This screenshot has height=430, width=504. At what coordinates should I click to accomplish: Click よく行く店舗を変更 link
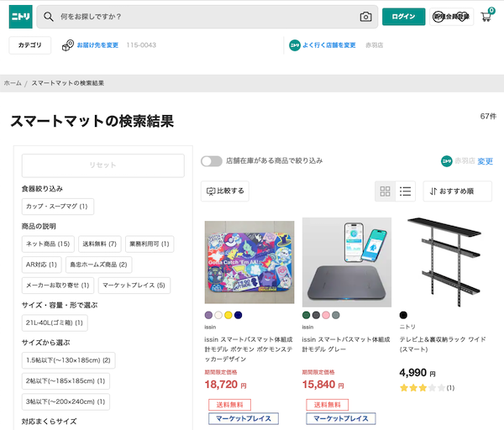pyautogui.click(x=329, y=45)
